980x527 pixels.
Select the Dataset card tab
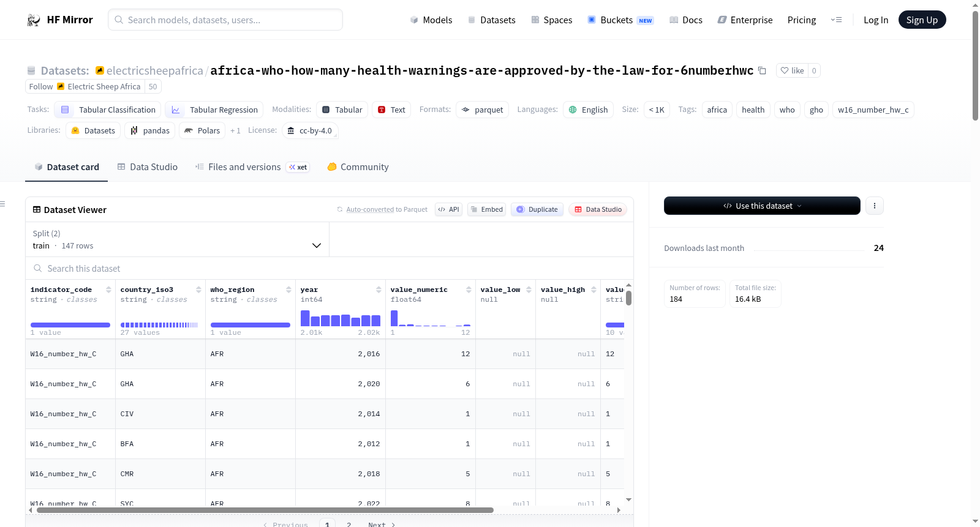(66, 167)
